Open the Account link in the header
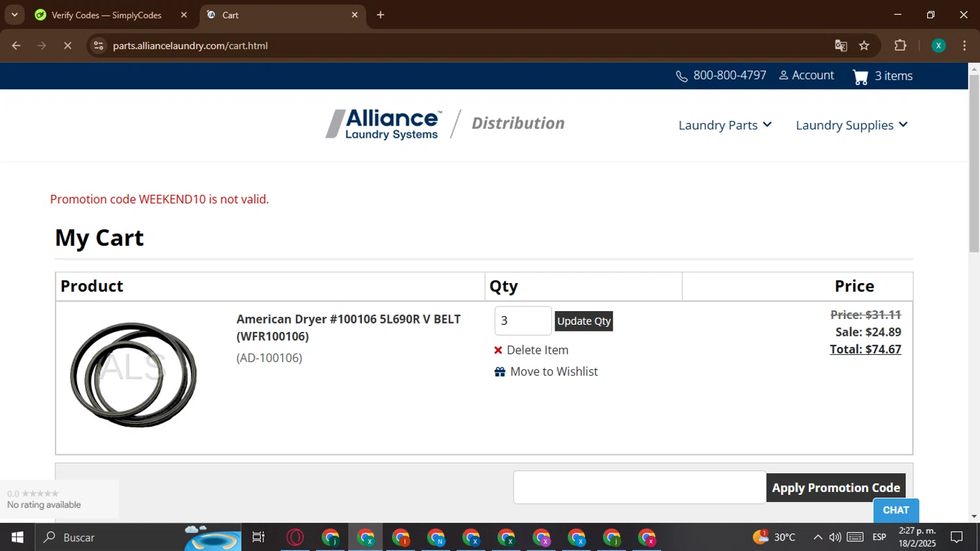Viewport: 980px width, 551px height. point(807,76)
